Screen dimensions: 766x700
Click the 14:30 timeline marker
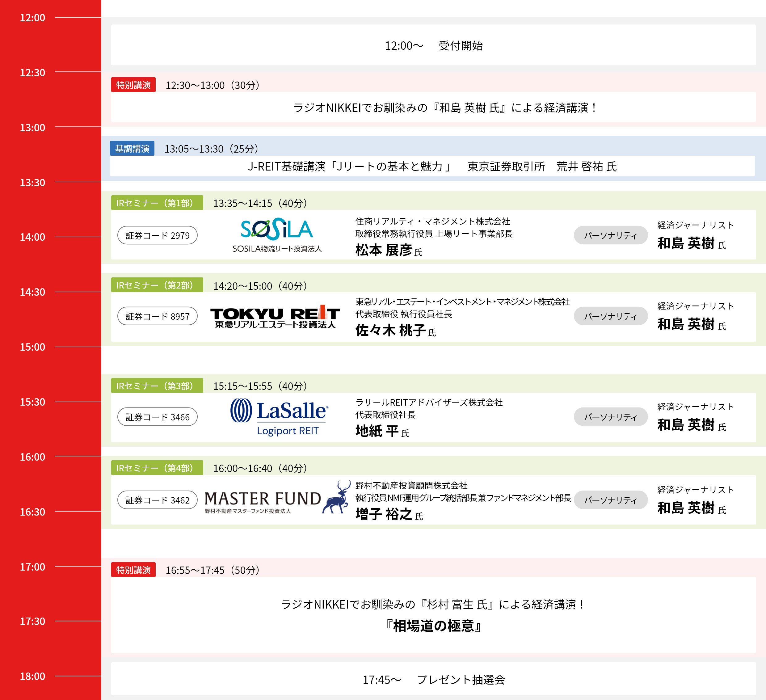[32, 292]
